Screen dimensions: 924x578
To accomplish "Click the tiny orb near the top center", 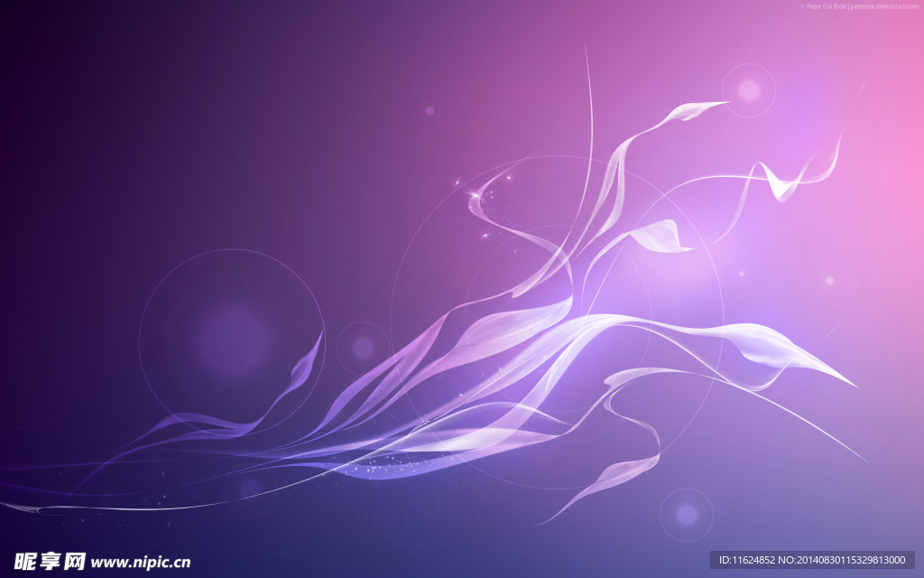I will pyautogui.click(x=430, y=110).
